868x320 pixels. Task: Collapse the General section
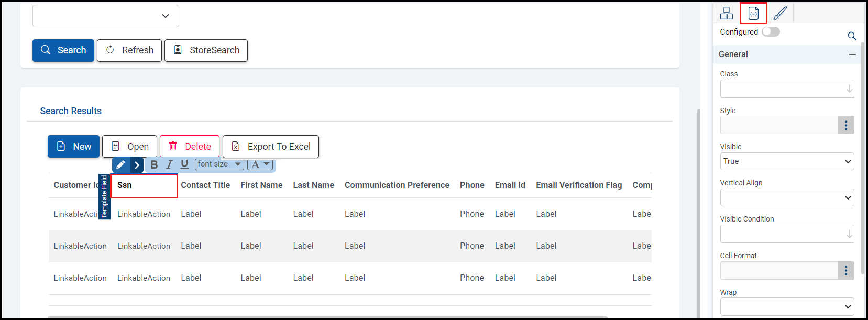pyautogui.click(x=852, y=54)
